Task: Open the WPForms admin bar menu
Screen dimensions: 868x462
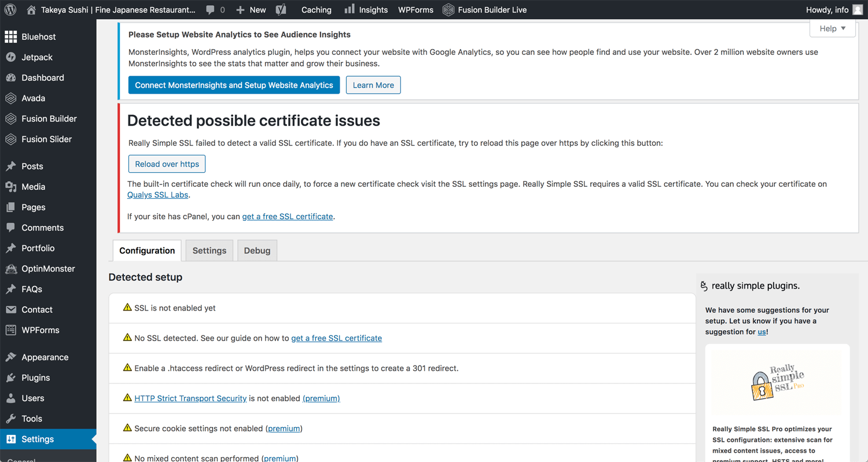Action: tap(415, 10)
